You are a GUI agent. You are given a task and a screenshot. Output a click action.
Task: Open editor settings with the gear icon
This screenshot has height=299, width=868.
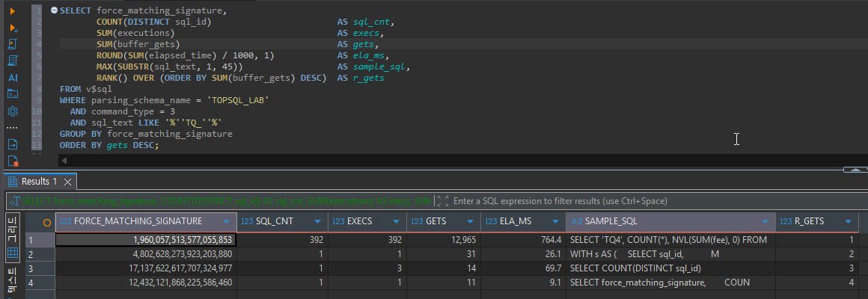pos(13,111)
